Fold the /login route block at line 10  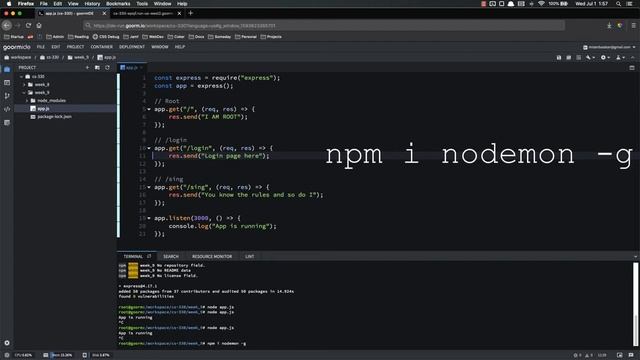pos(149,148)
